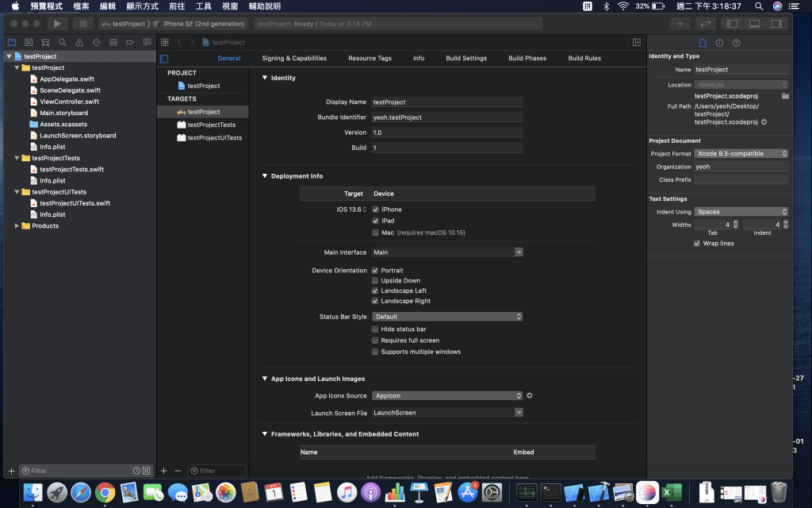Open the Info tab

coord(419,58)
